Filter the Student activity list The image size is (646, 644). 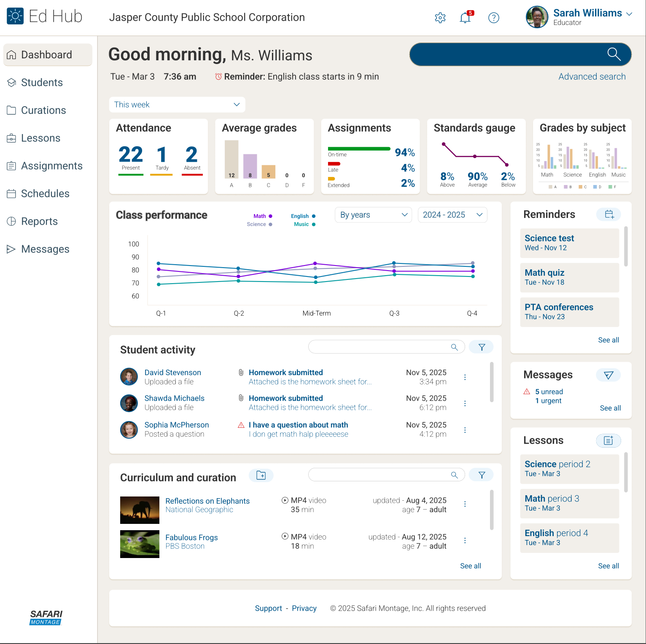click(482, 347)
